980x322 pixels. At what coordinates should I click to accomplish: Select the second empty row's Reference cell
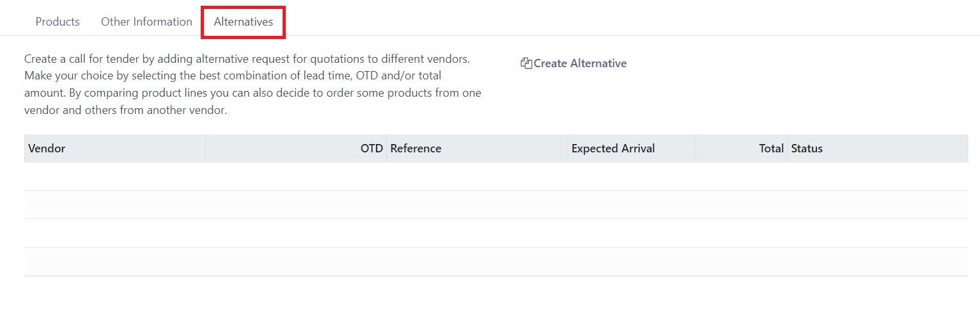pyautogui.click(x=477, y=205)
